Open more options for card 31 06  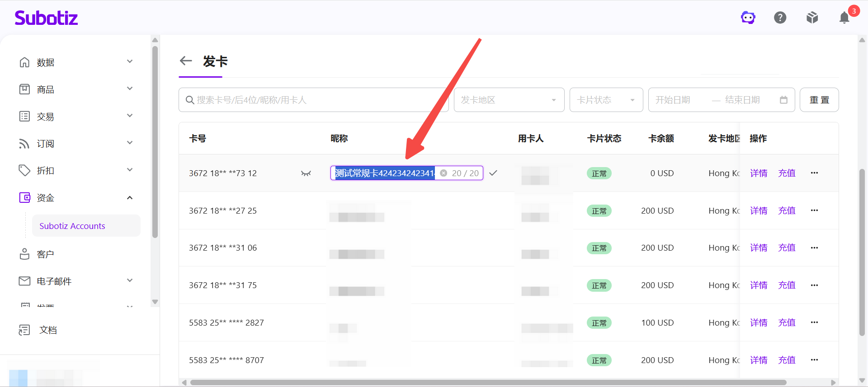[814, 247]
